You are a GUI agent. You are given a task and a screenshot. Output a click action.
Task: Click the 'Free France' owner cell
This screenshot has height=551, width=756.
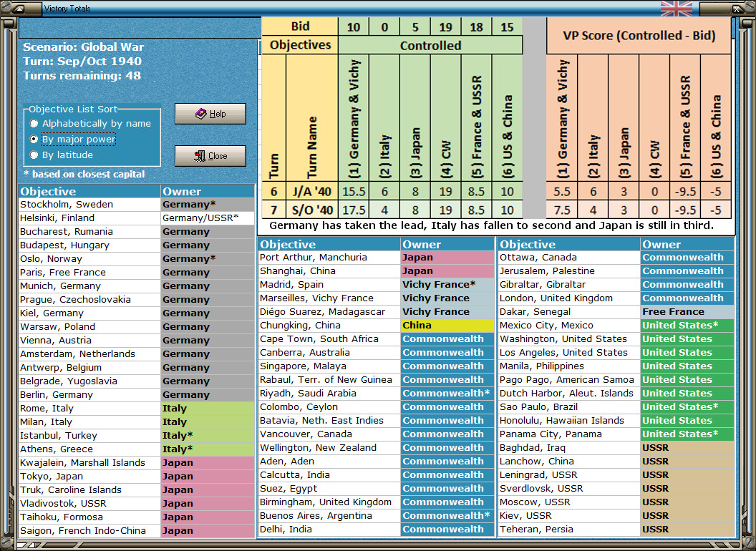pos(687,311)
